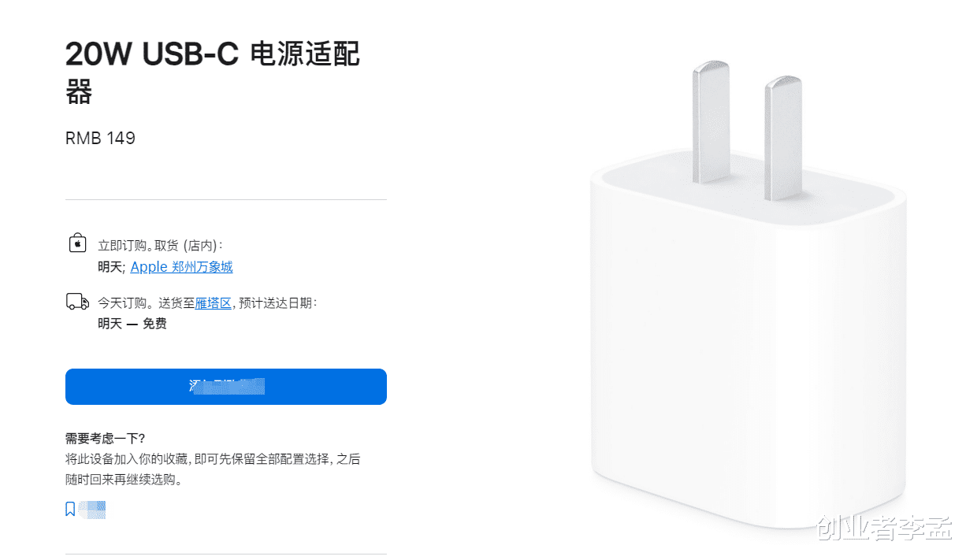Click the 需要考虑一下? heading
The width and height of the screenshot is (966, 560).
(105, 439)
